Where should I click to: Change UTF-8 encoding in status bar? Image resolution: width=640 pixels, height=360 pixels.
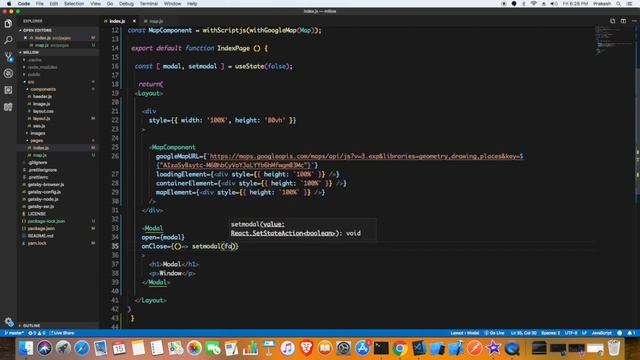tap(571, 333)
